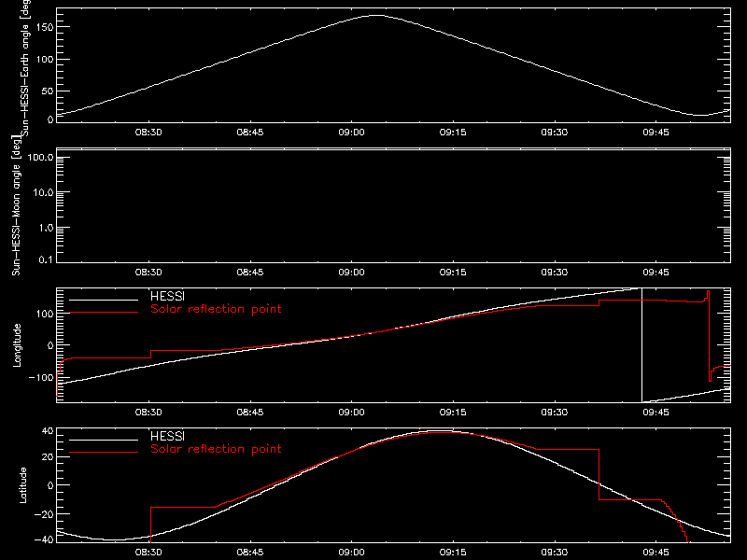Click the -20 tick on Latitude axis
Image resolution: width=747 pixels, height=560 pixels.
[44, 514]
